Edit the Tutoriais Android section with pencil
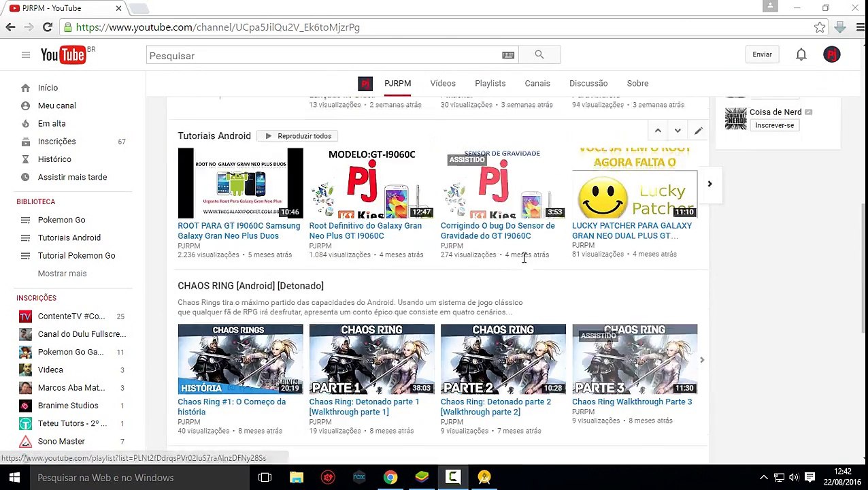 pos(698,131)
